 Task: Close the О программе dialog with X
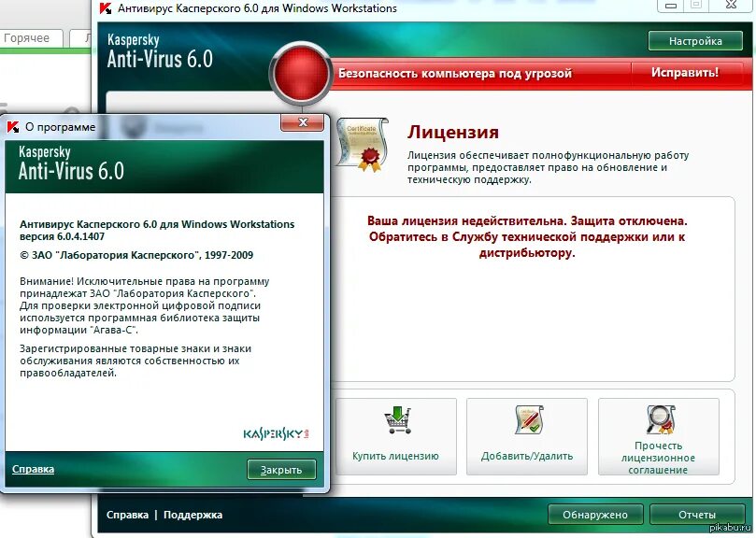[302, 122]
